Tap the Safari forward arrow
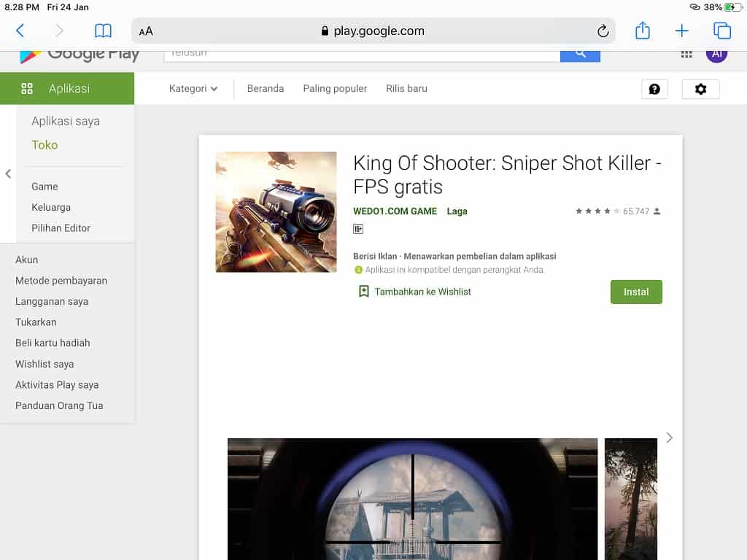Image resolution: width=747 pixels, height=560 pixels. pyautogui.click(x=59, y=31)
